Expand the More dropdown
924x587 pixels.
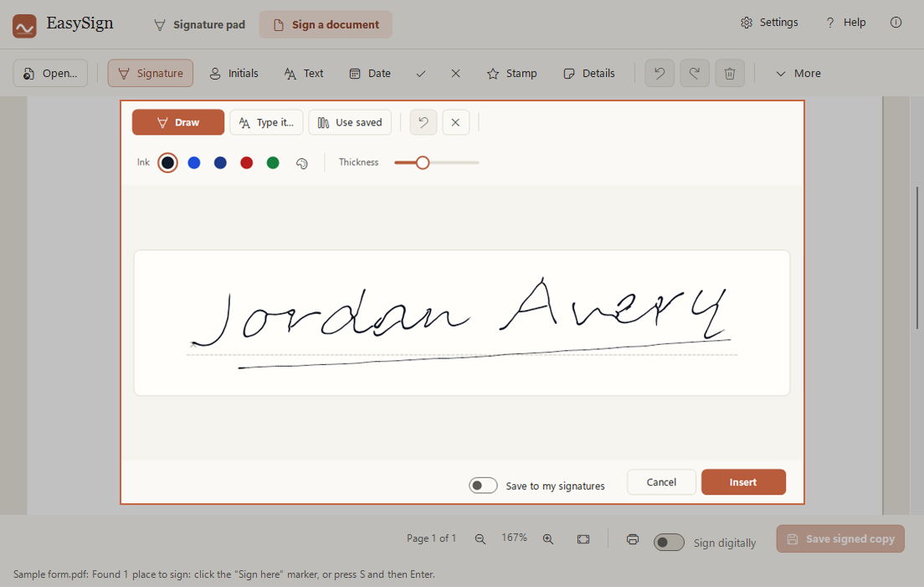798,73
